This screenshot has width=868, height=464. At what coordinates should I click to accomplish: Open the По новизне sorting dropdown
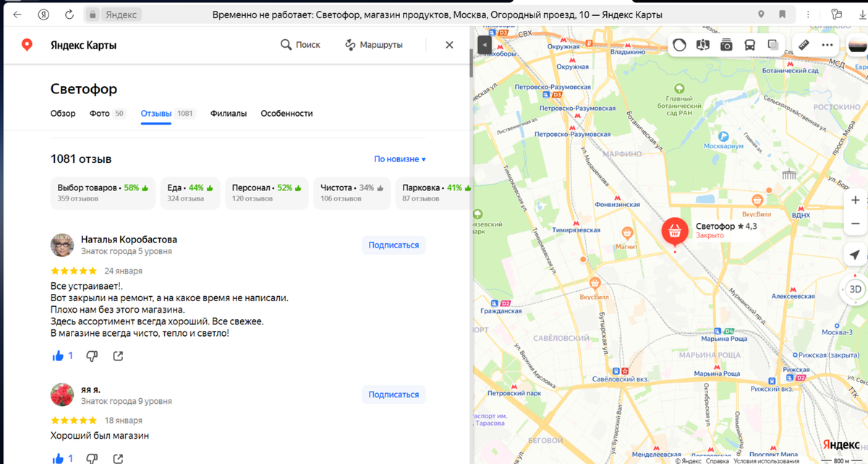[400, 159]
